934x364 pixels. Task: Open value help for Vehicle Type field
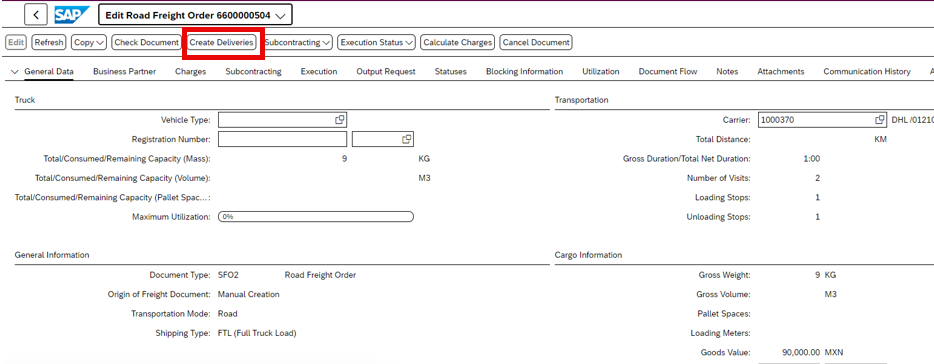click(340, 120)
